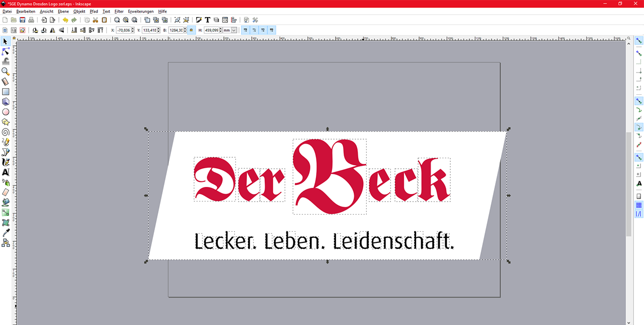Click the Save document icon
Viewport: 644px width, 325px height.
click(x=22, y=20)
